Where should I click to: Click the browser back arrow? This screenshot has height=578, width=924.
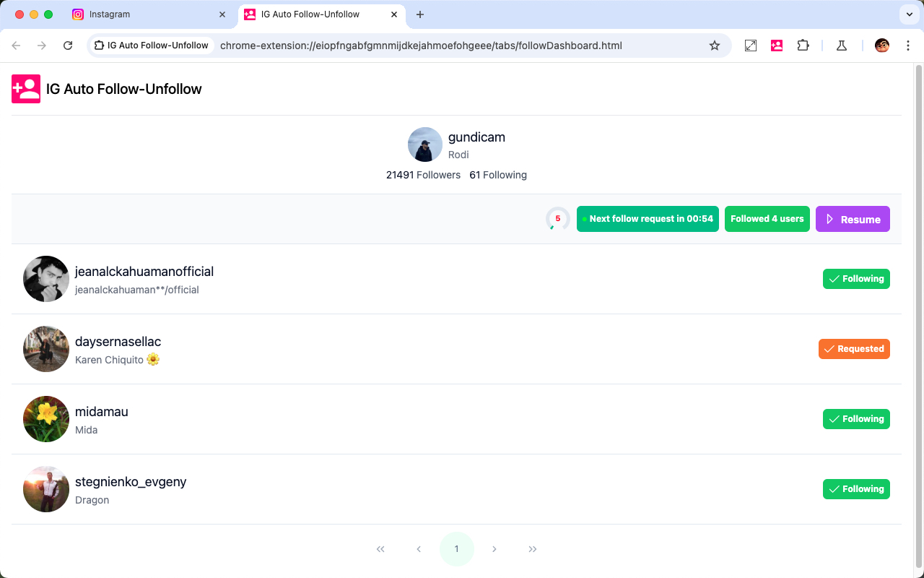pos(16,46)
